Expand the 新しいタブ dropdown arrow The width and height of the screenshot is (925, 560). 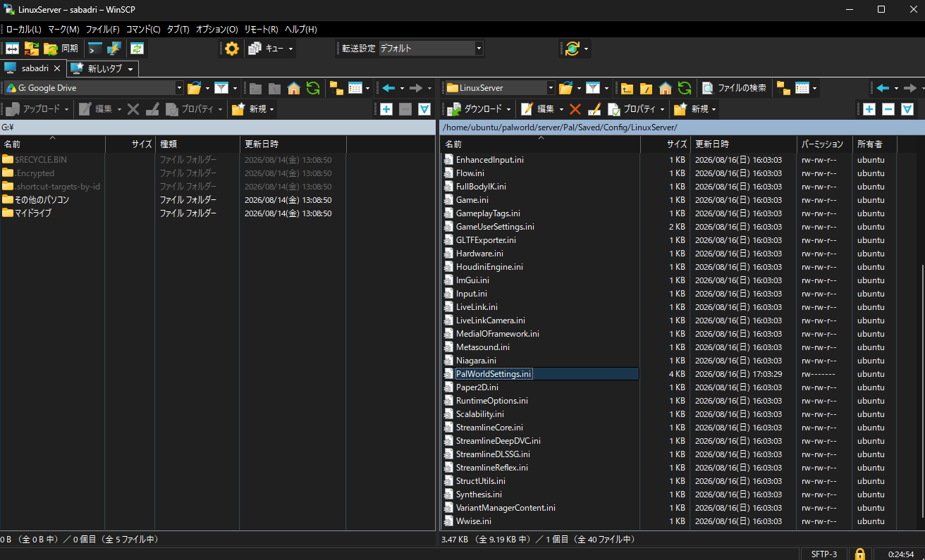(130, 68)
